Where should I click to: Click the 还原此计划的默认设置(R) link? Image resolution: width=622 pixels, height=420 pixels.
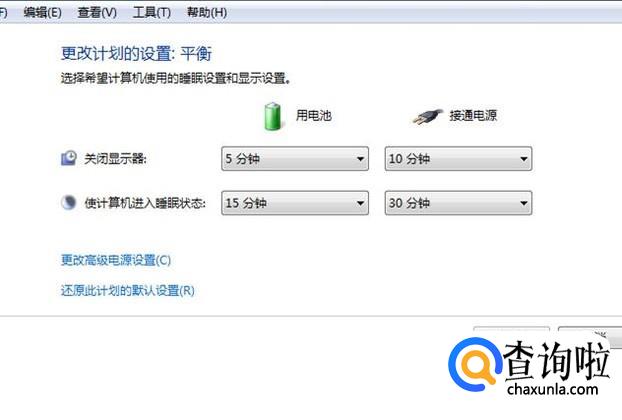(128, 291)
